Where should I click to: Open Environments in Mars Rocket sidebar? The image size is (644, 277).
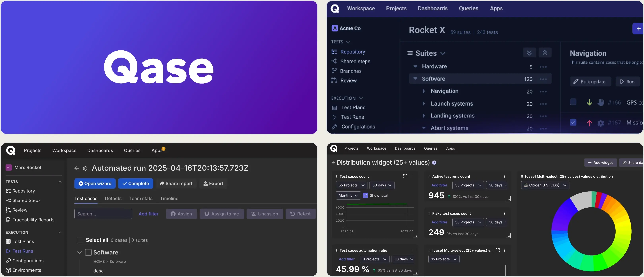point(23,270)
